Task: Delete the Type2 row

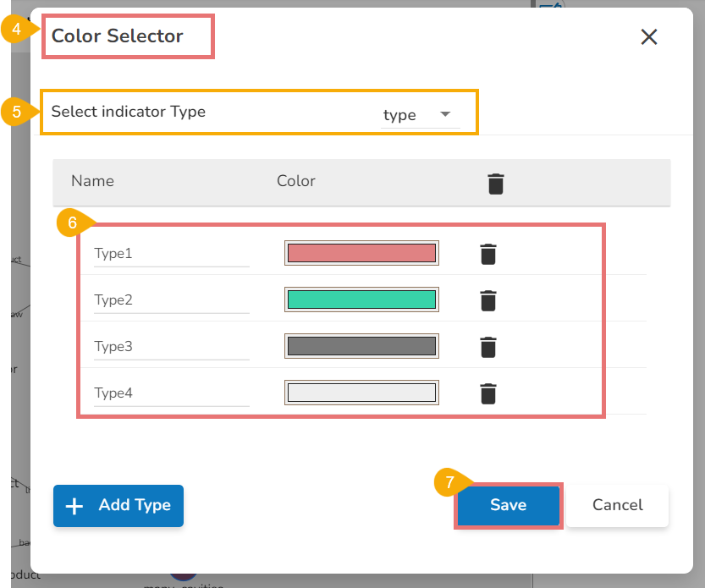Action: [488, 300]
